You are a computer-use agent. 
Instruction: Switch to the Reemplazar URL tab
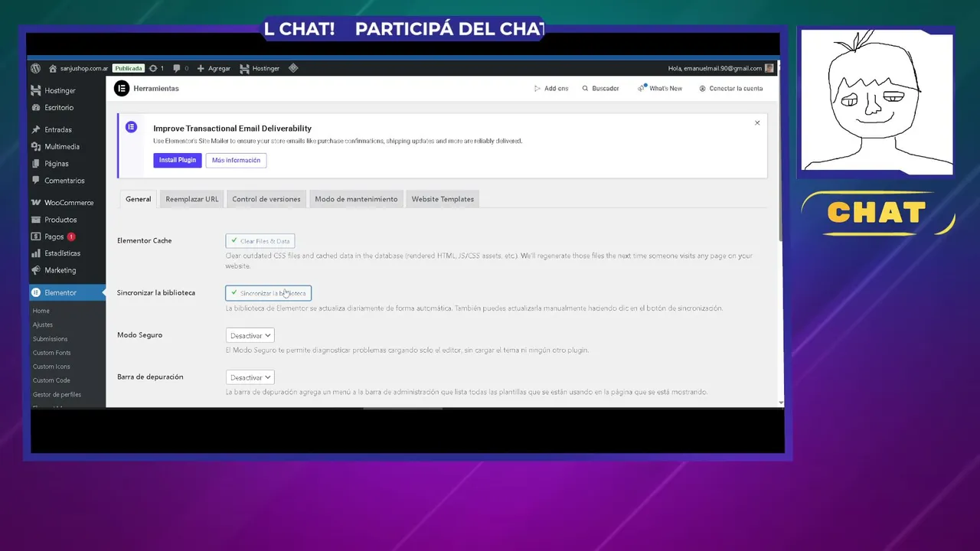[192, 199]
